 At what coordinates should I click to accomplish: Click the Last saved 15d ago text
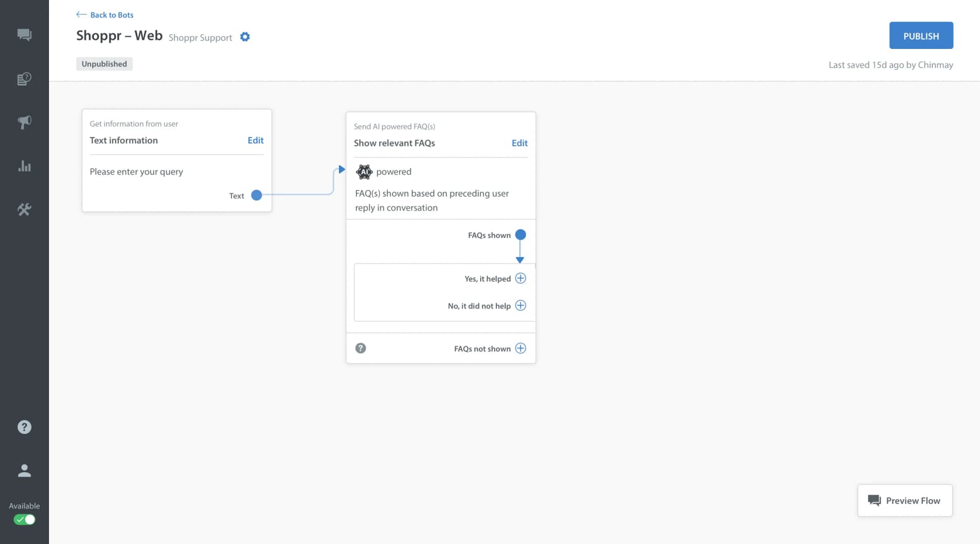[891, 65]
